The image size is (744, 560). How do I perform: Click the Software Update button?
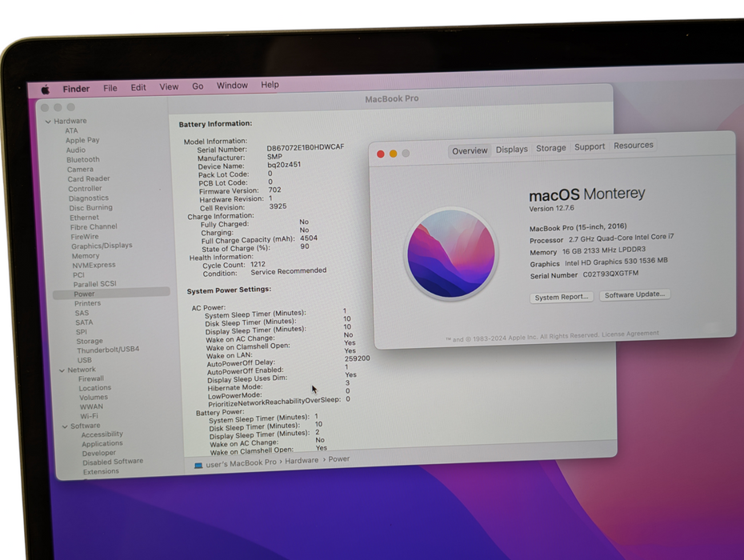tap(634, 294)
